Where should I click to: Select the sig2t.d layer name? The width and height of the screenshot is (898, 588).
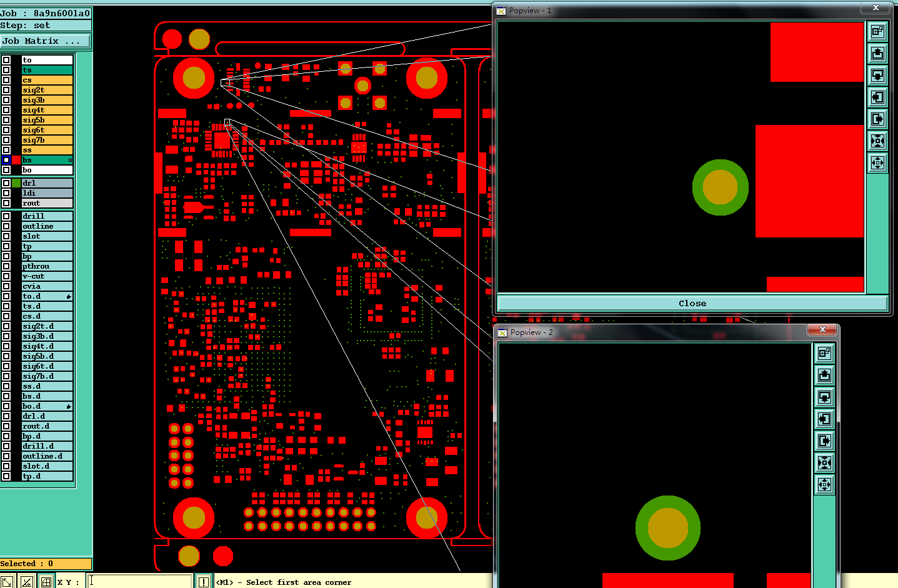click(47, 326)
